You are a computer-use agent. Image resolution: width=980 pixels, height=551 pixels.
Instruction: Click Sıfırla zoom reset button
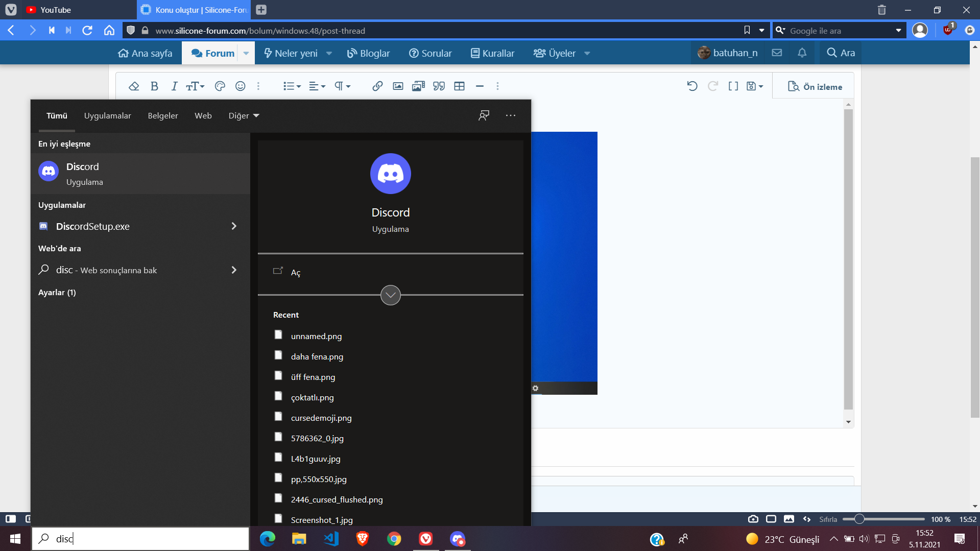coord(828,519)
